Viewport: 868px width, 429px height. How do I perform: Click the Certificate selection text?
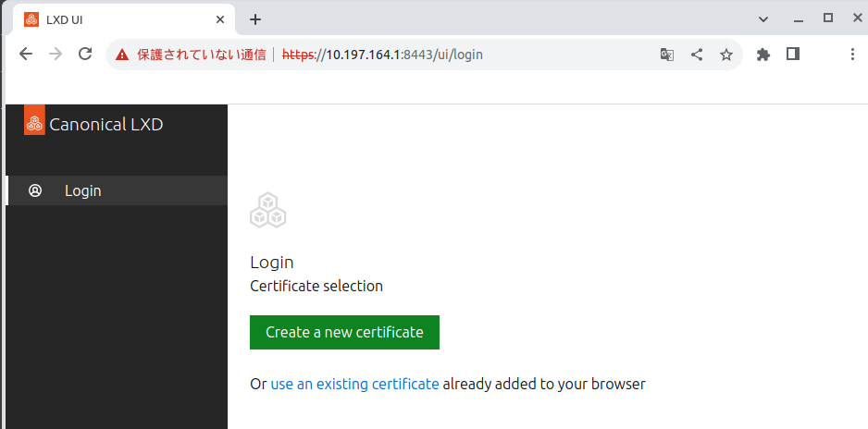click(316, 287)
